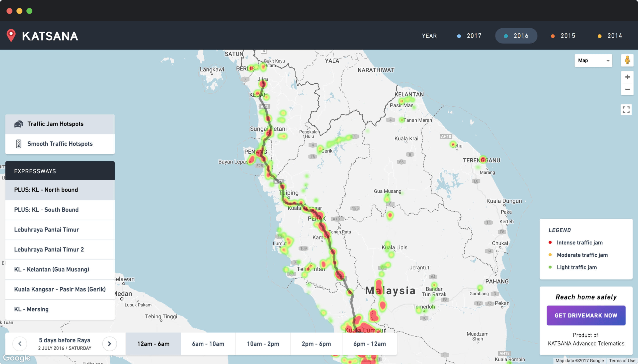Click the 'Reach home safely' heading
Image resolution: width=638 pixels, height=364 pixels.
[x=586, y=297]
